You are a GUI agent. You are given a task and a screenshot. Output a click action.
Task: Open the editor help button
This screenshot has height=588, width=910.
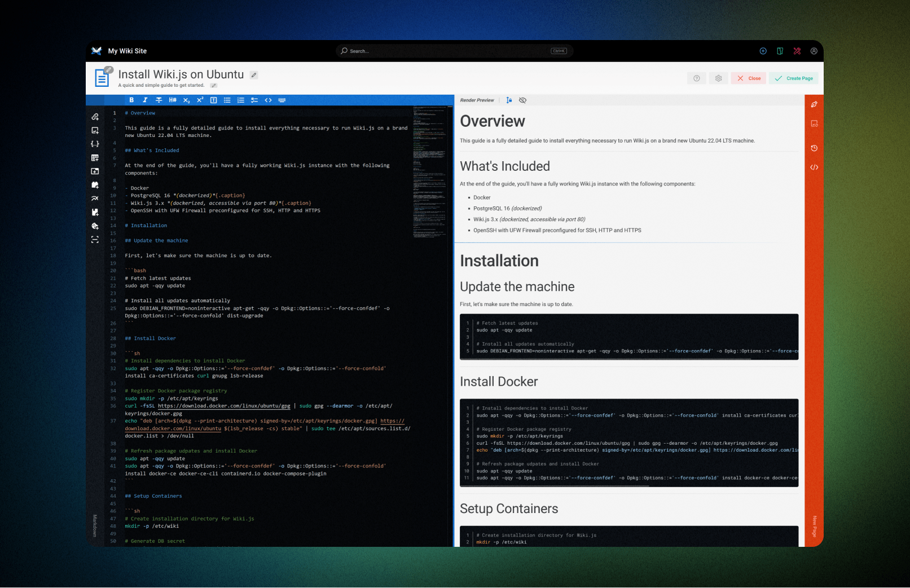(x=697, y=78)
